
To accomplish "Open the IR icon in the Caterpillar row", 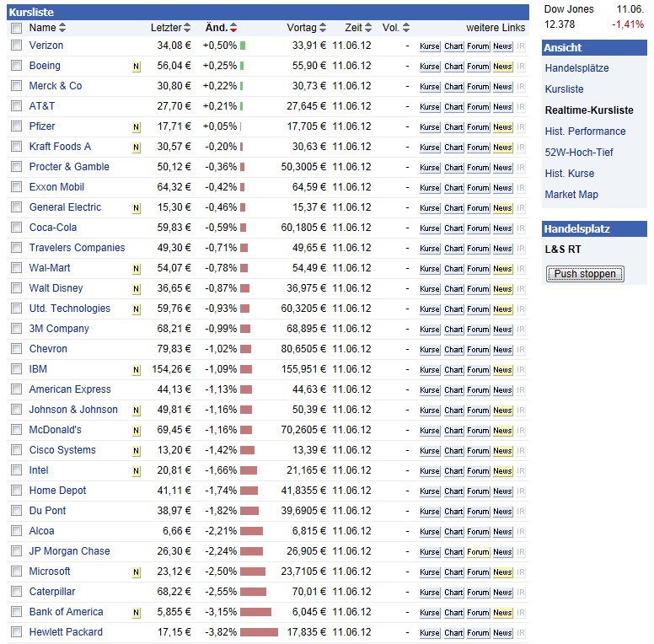I will [521, 593].
